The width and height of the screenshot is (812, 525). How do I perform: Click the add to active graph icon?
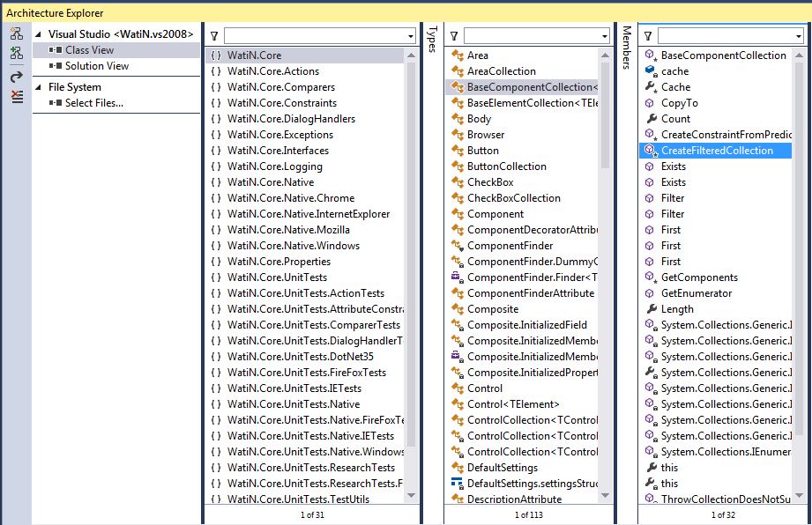[x=17, y=53]
